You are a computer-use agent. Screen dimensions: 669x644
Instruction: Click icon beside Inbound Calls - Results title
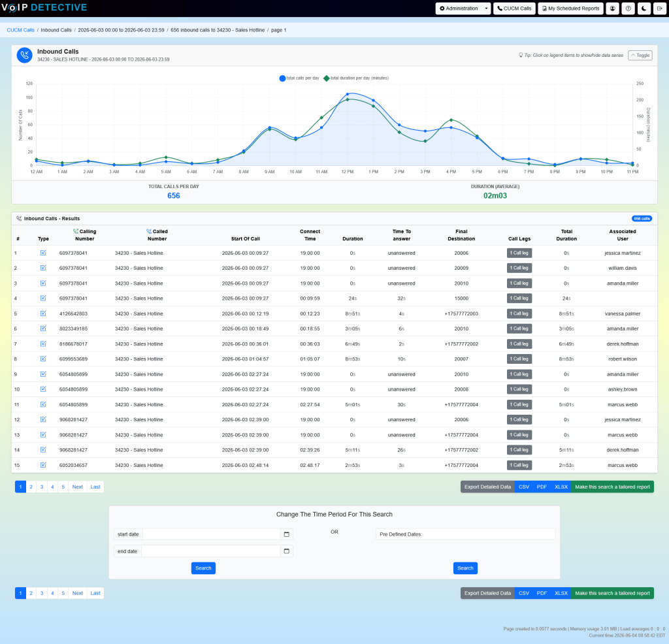tap(19, 218)
